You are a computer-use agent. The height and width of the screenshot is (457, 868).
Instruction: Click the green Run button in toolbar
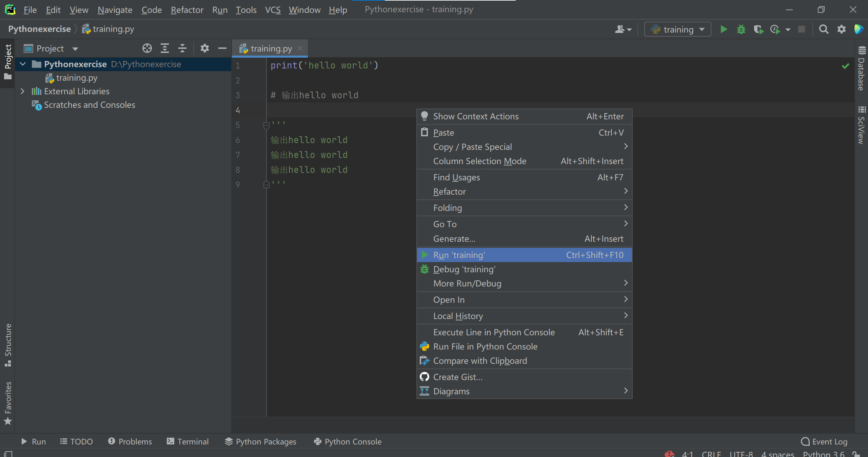pyautogui.click(x=724, y=29)
